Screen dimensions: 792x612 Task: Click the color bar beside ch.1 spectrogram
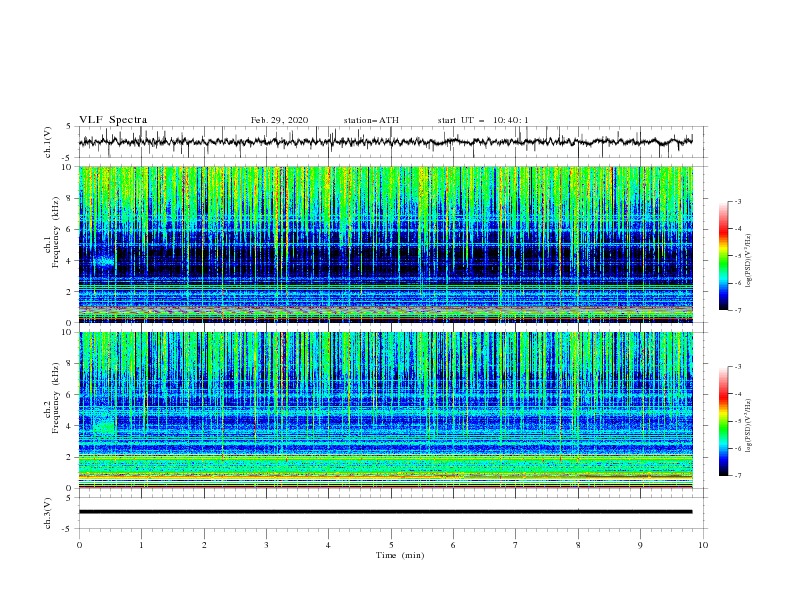click(x=723, y=256)
